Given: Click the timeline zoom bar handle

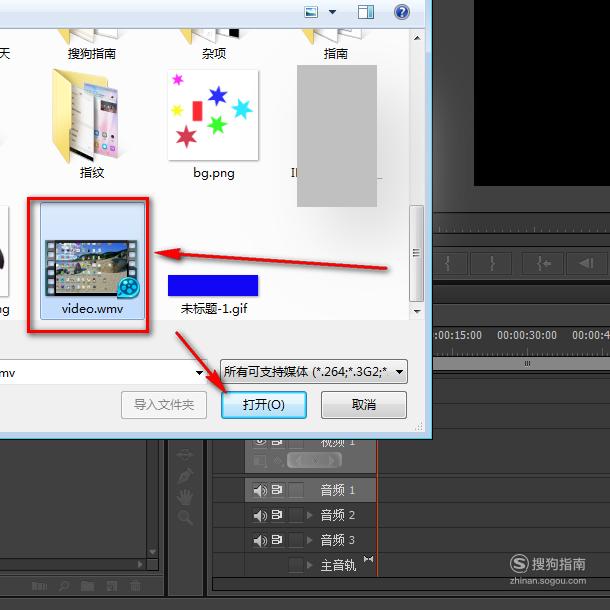Looking at the screenshot, I should pos(527,364).
